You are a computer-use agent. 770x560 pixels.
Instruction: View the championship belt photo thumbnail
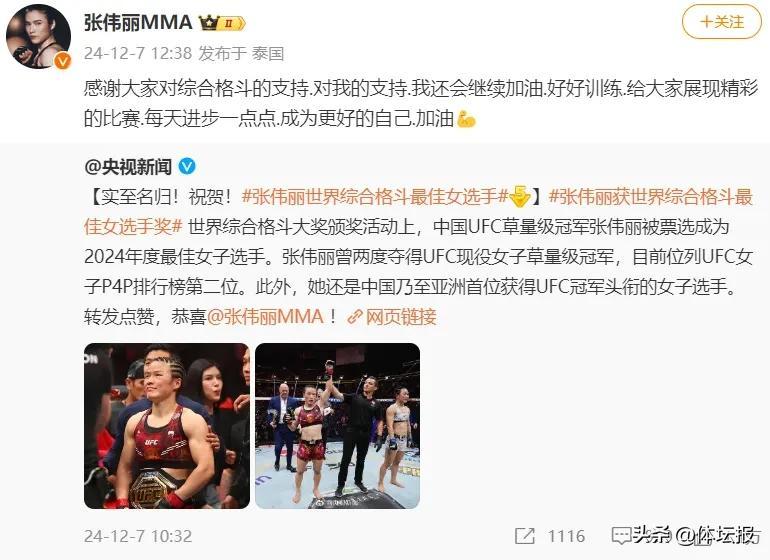[167, 426]
